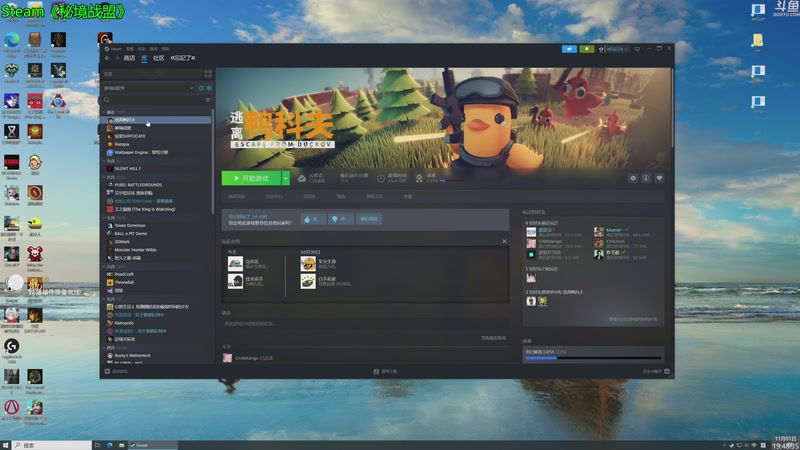Collapse the category containing RoadCraft
The image size is (800, 450).
104,266
